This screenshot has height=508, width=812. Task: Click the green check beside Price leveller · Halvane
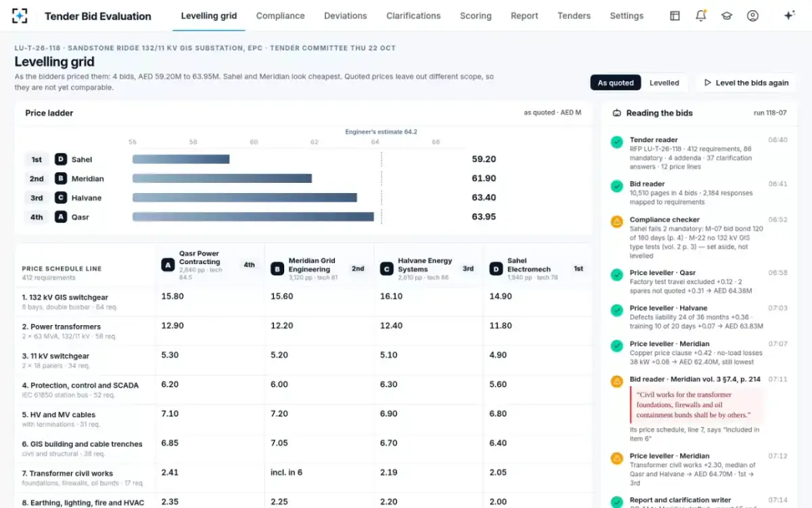pos(616,310)
